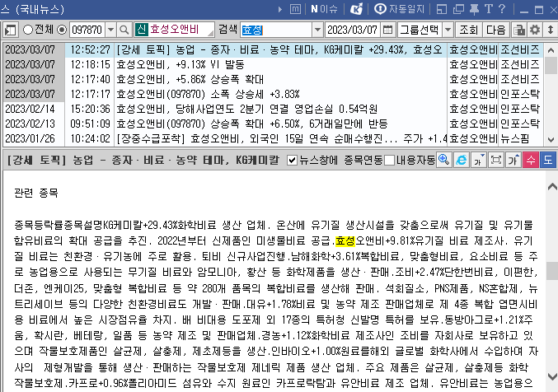Click the window layout icon in title bar
The width and height of the screenshot is (558, 392).
pyautogui.click(x=441, y=9)
